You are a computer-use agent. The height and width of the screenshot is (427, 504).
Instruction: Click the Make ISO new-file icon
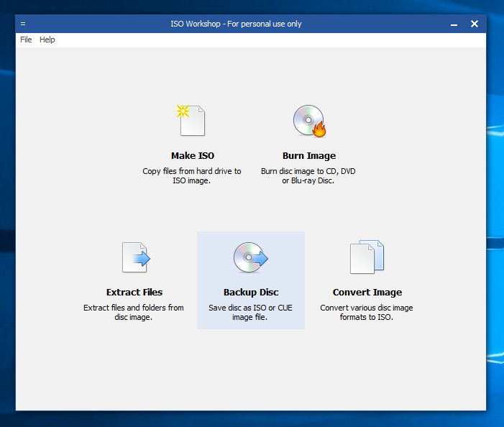[x=191, y=121]
